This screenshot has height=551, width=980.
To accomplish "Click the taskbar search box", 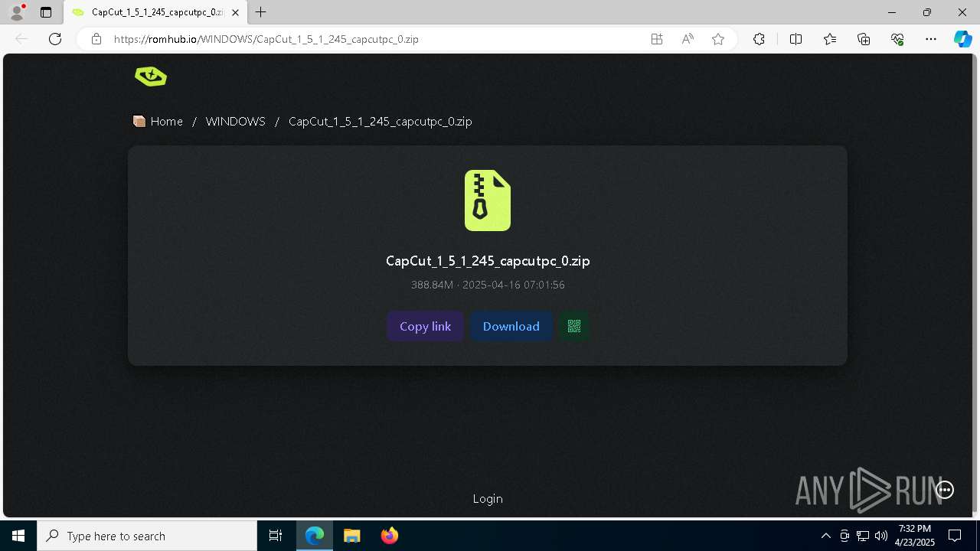I will point(147,536).
